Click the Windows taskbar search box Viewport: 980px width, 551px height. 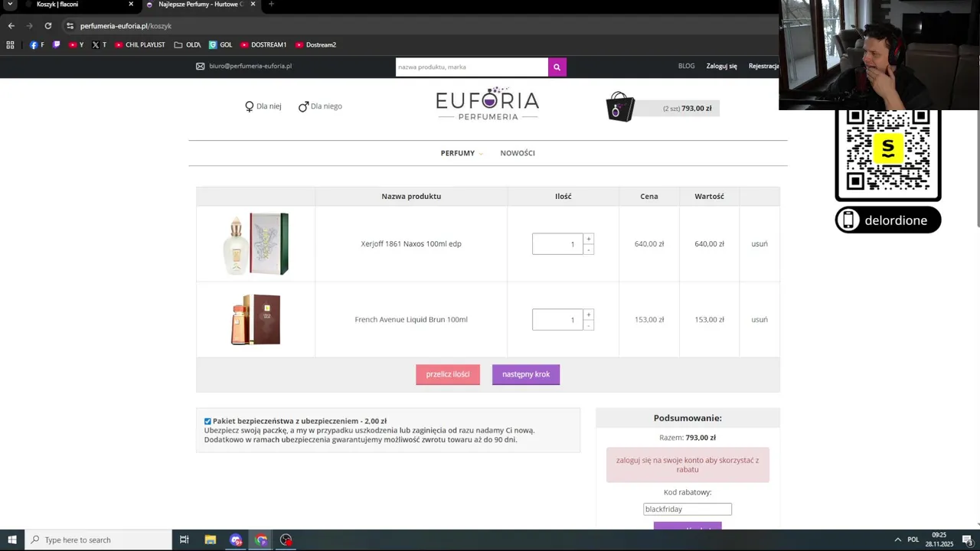pos(98,540)
